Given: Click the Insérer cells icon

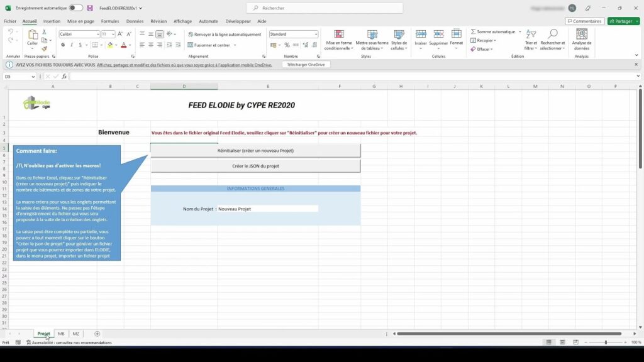Looking at the screenshot, I should pyautogui.click(x=421, y=35).
